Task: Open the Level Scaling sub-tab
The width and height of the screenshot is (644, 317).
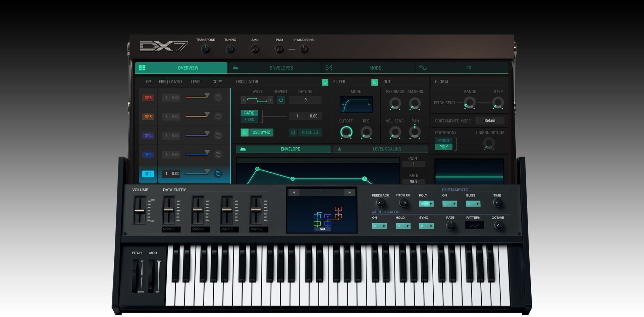Action: pos(380,149)
